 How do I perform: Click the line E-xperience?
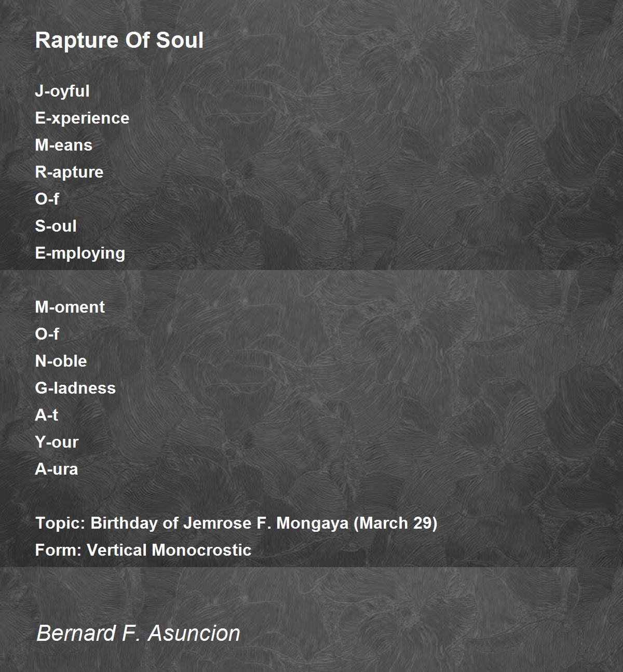[82, 118]
